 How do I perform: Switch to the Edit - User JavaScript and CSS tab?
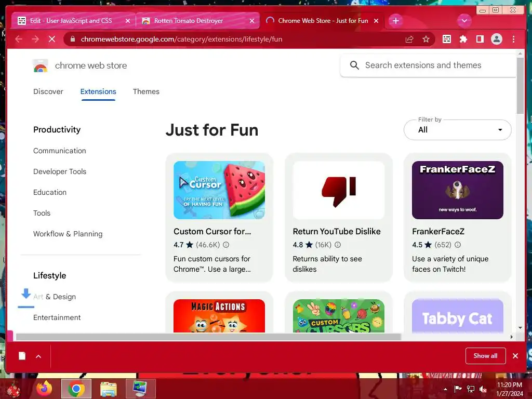point(70,21)
